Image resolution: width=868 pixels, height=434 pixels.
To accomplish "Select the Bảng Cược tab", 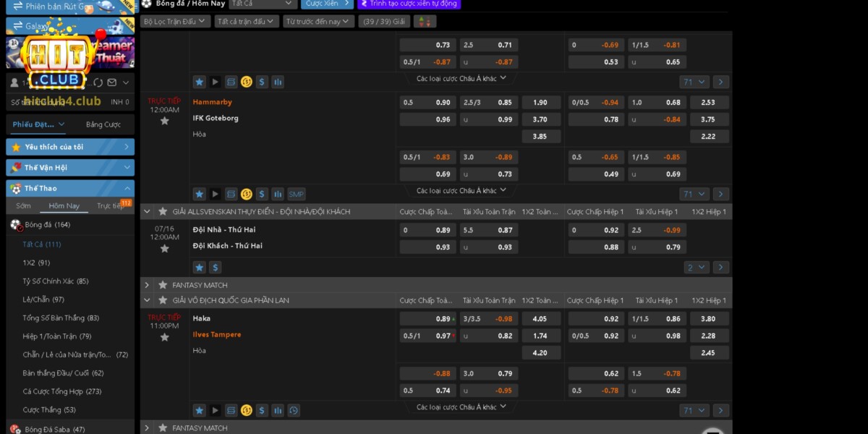I will coord(103,124).
